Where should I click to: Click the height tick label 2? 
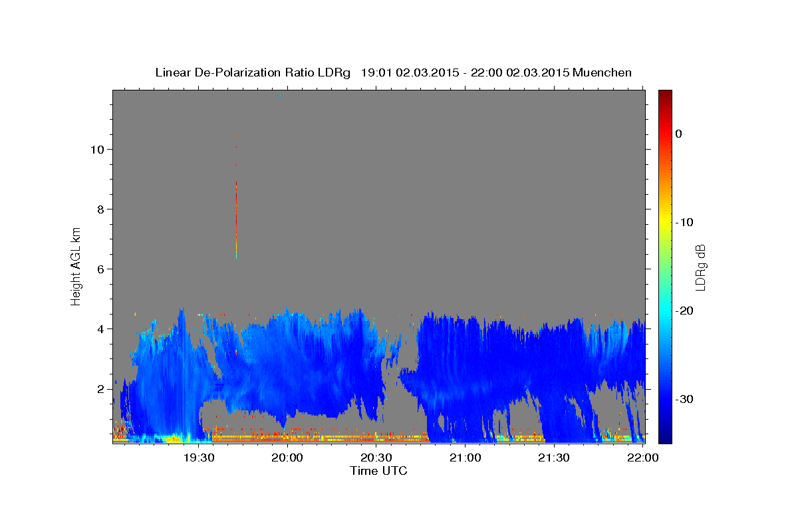click(x=101, y=389)
